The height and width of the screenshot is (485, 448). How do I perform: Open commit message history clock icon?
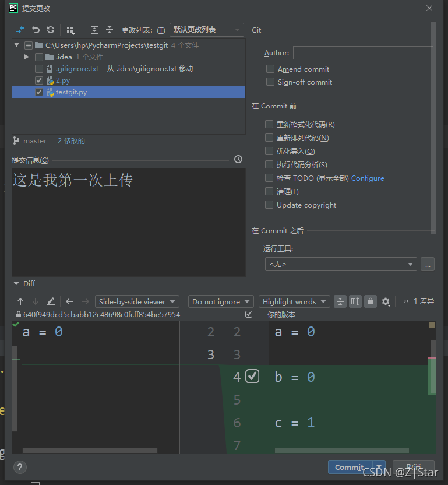click(238, 159)
